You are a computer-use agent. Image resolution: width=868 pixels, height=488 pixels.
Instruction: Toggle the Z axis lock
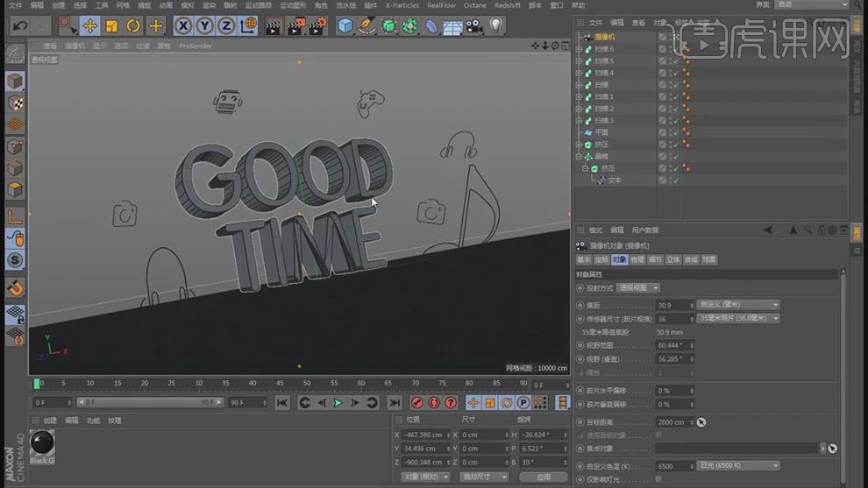[226, 25]
